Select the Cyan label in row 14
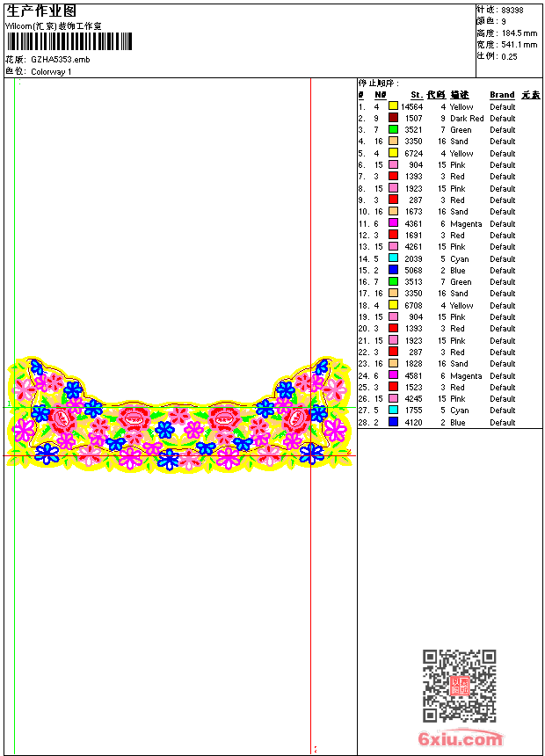Screen dimensions: 545x756 tap(460, 259)
